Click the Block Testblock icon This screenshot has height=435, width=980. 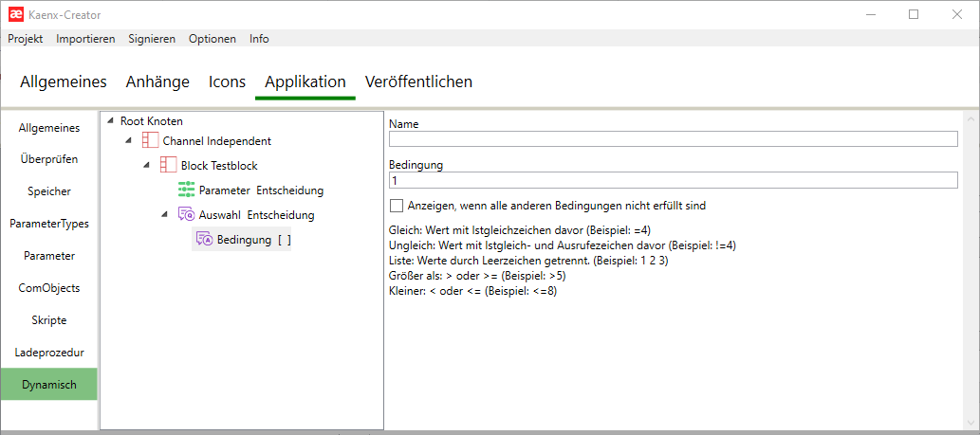click(168, 165)
